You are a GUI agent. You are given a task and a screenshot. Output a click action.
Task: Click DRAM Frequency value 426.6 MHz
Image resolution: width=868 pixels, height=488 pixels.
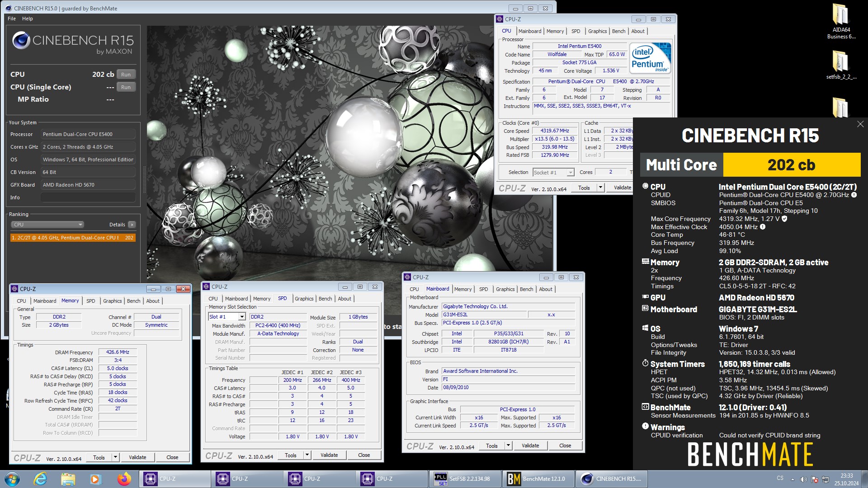118,352
